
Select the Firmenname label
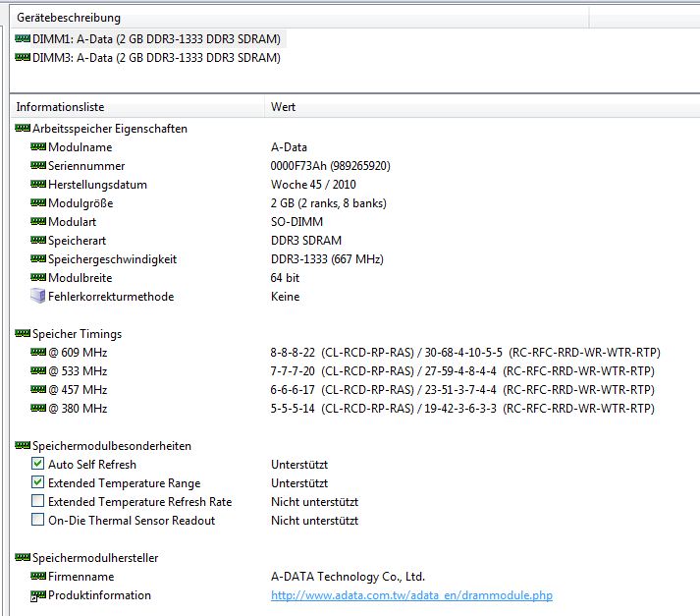81,577
